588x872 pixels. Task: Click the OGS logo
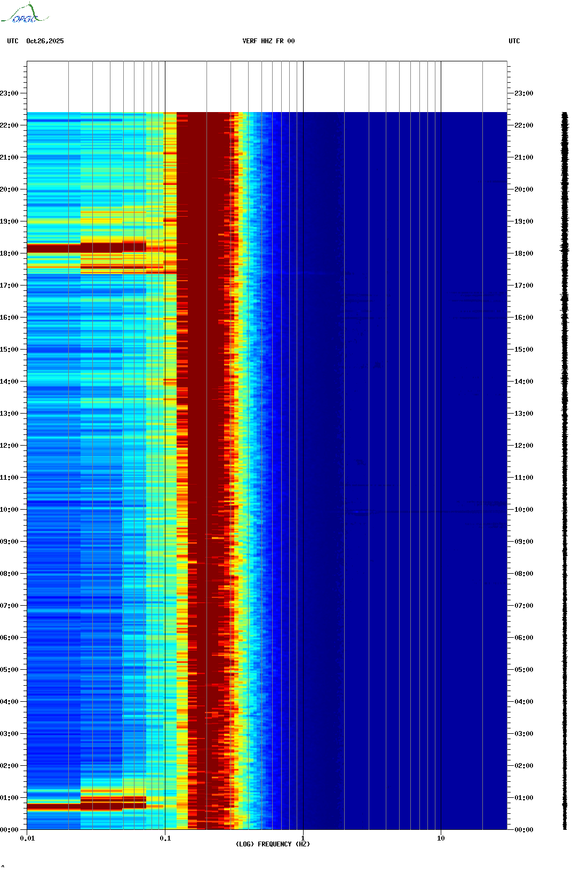[x=25, y=13]
